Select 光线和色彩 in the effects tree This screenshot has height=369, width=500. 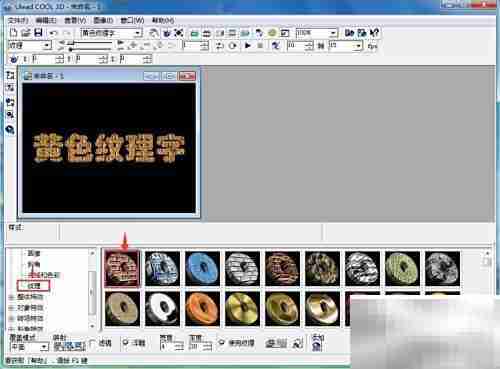click(x=44, y=275)
